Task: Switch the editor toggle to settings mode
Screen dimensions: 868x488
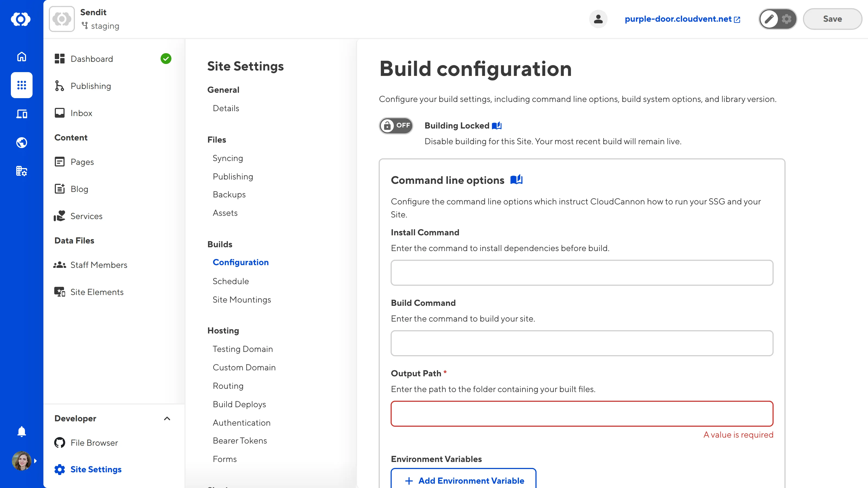Action: pos(786,19)
